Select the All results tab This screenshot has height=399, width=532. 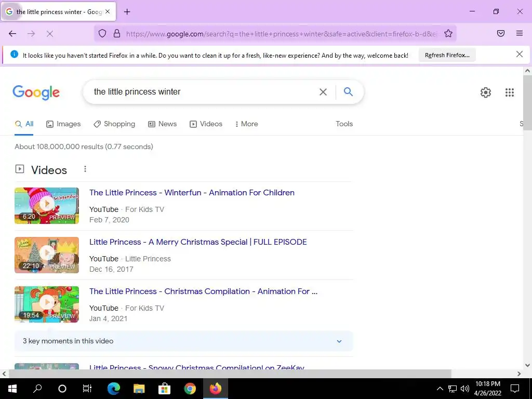[24, 124]
